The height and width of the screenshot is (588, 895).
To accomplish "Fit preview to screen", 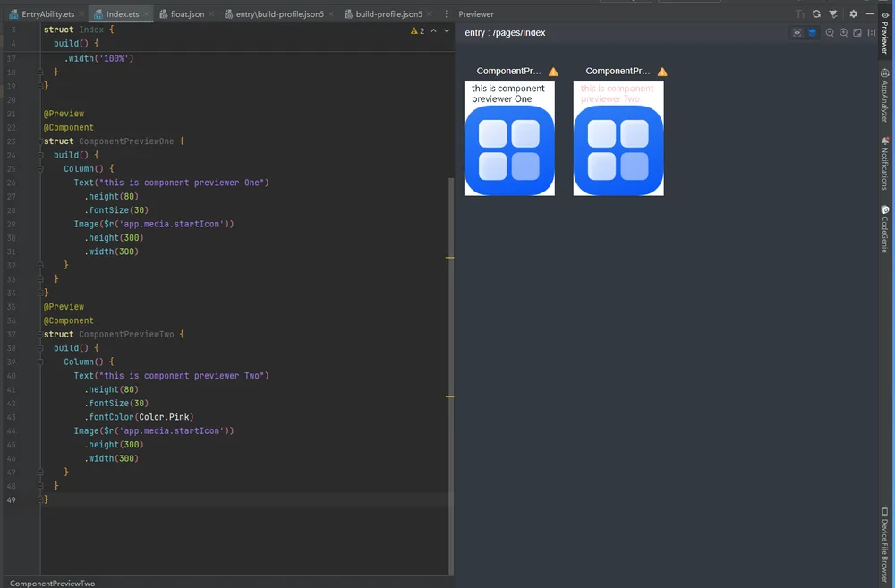I will point(857,32).
